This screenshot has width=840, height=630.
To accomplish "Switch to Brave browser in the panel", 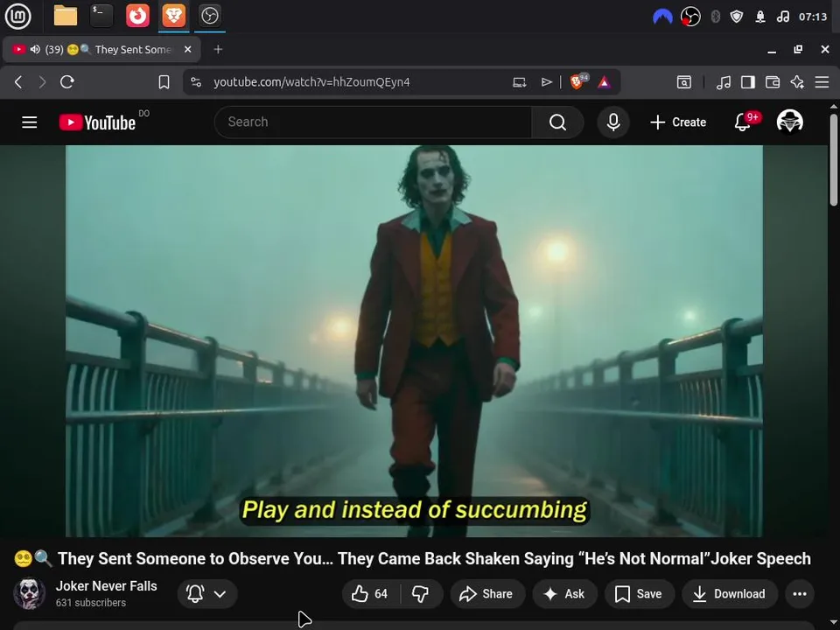I will pos(173,16).
